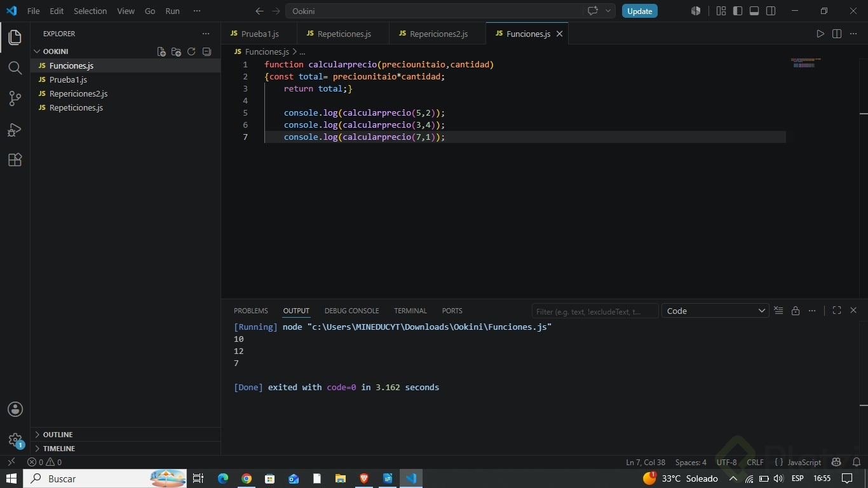
Task: Open the File menu
Action: pyautogui.click(x=33, y=11)
